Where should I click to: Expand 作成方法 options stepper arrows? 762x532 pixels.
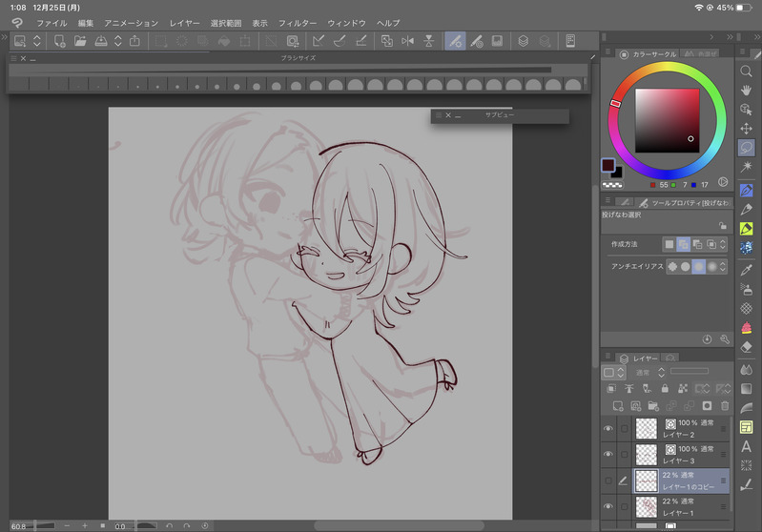pos(723,244)
